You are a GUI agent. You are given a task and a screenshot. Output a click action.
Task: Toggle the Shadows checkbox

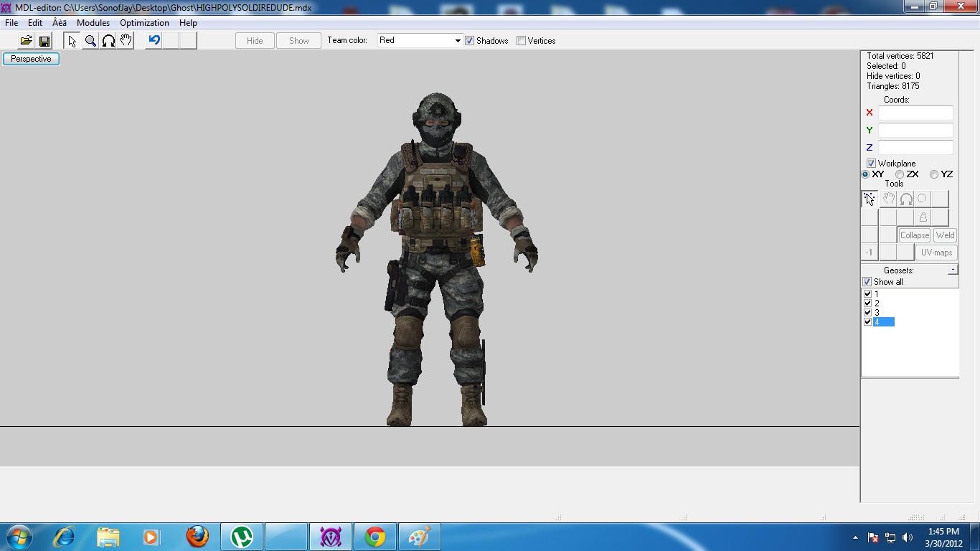pyautogui.click(x=469, y=41)
